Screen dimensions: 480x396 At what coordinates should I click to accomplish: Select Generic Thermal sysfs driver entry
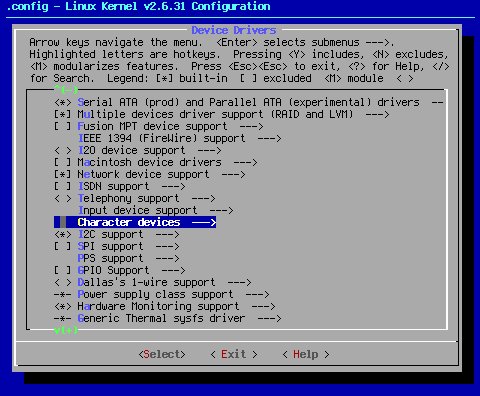pos(161,318)
